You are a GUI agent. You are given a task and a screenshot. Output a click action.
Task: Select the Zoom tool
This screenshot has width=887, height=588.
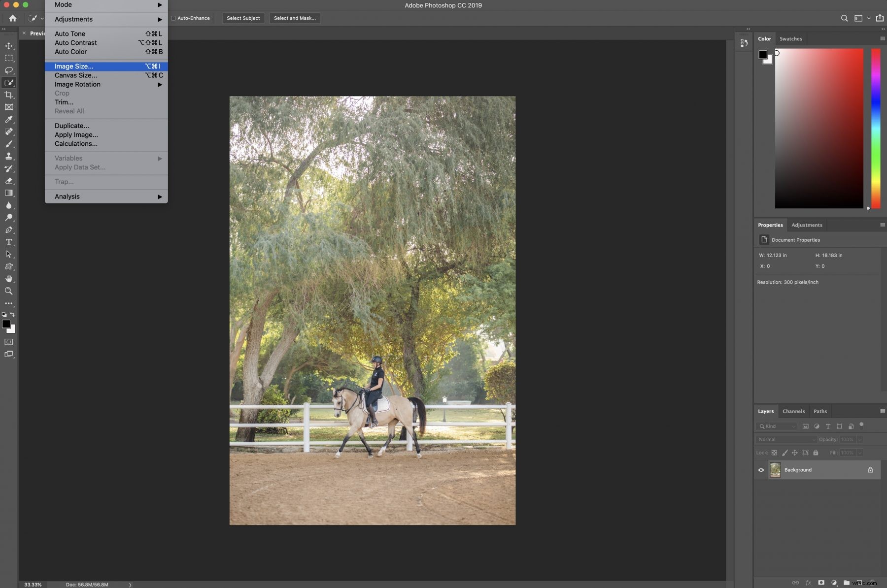point(9,291)
